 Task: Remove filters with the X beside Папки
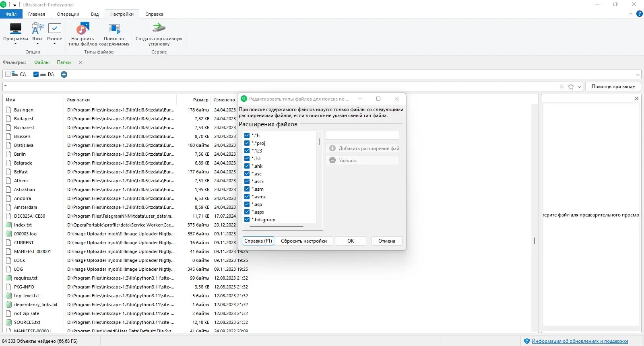[x=80, y=62]
